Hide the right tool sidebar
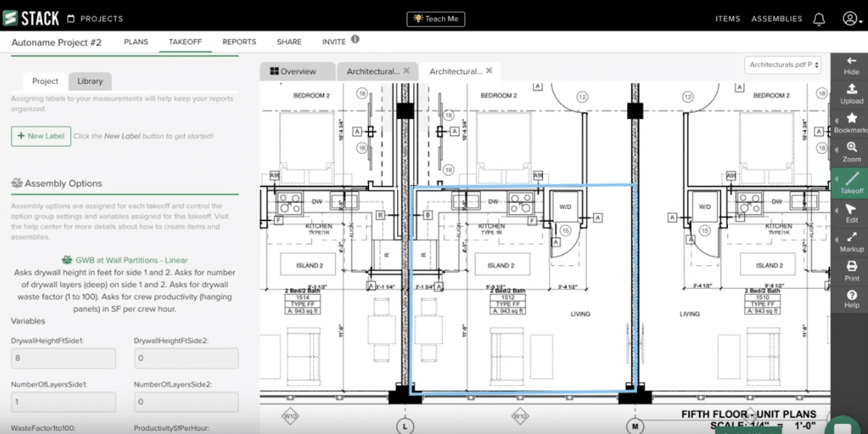 point(852,66)
